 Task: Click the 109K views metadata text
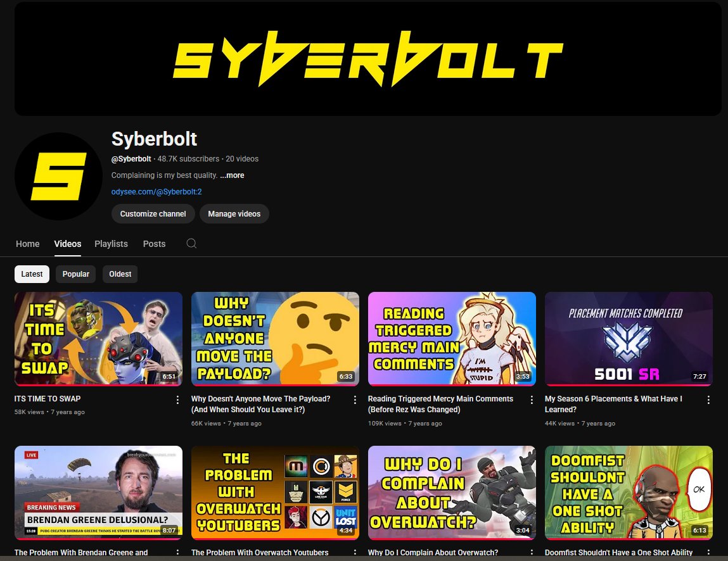tap(385, 423)
